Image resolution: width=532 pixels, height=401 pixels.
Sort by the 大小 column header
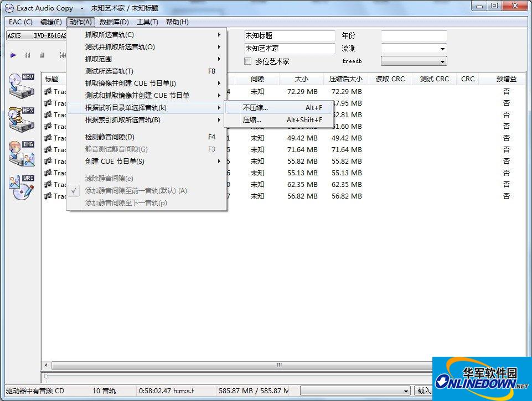click(x=301, y=79)
